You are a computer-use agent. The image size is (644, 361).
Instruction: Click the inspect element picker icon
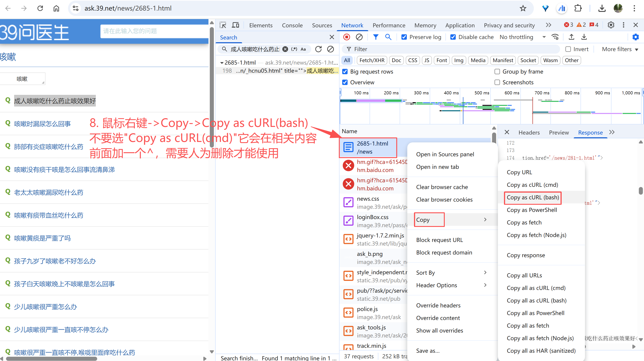click(223, 25)
